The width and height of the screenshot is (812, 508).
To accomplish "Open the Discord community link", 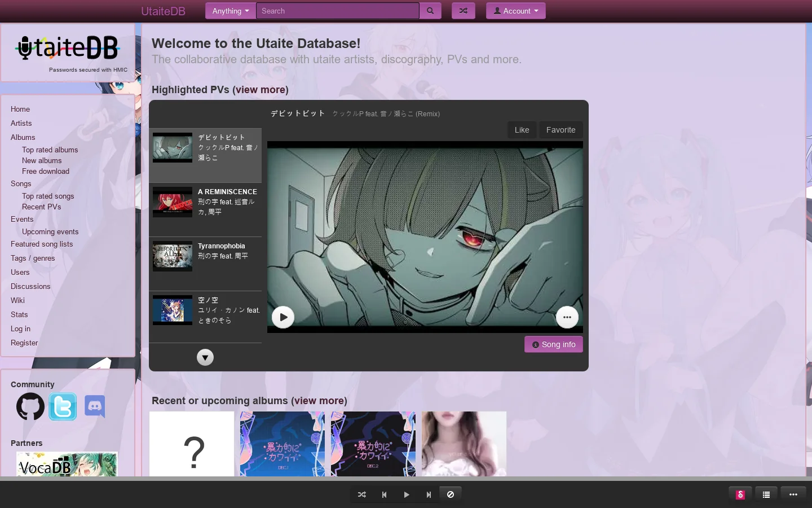I will (95, 406).
